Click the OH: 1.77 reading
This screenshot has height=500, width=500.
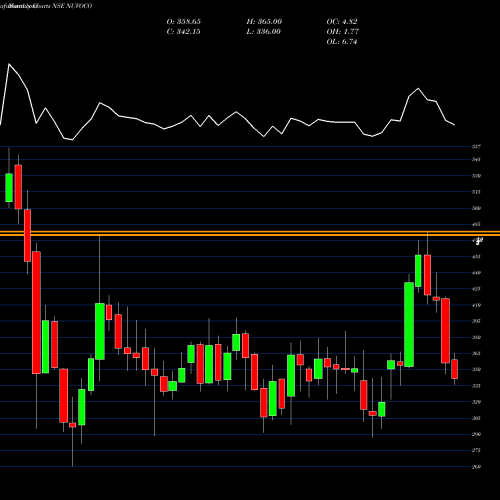point(343,32)
